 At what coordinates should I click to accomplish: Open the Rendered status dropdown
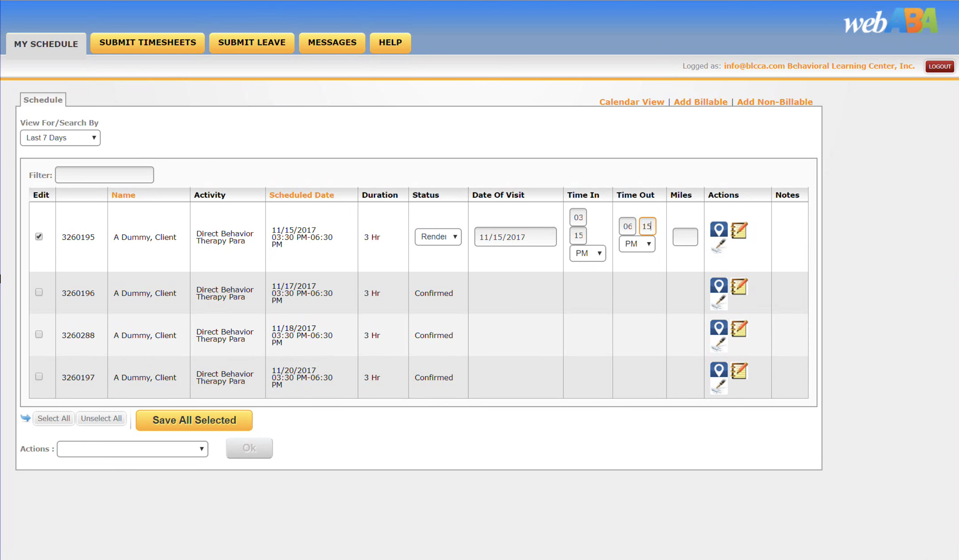point(438,237)
